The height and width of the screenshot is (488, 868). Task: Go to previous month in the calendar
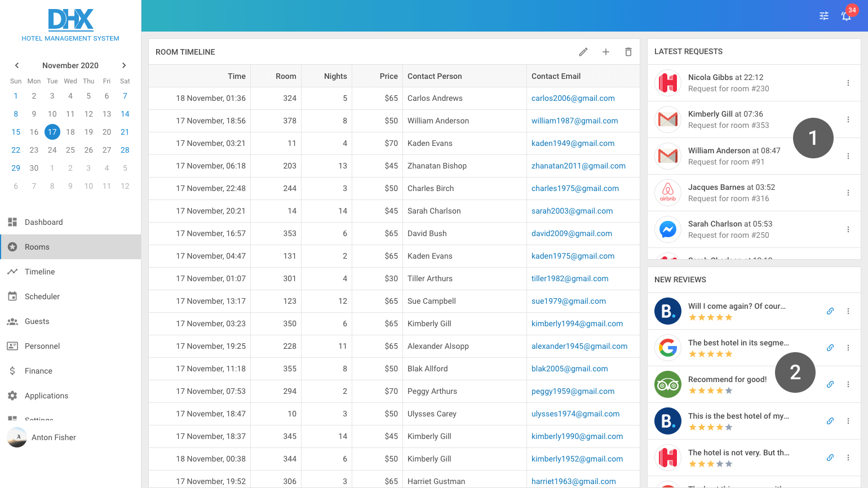pyautogui.click(x=16, y=65)
